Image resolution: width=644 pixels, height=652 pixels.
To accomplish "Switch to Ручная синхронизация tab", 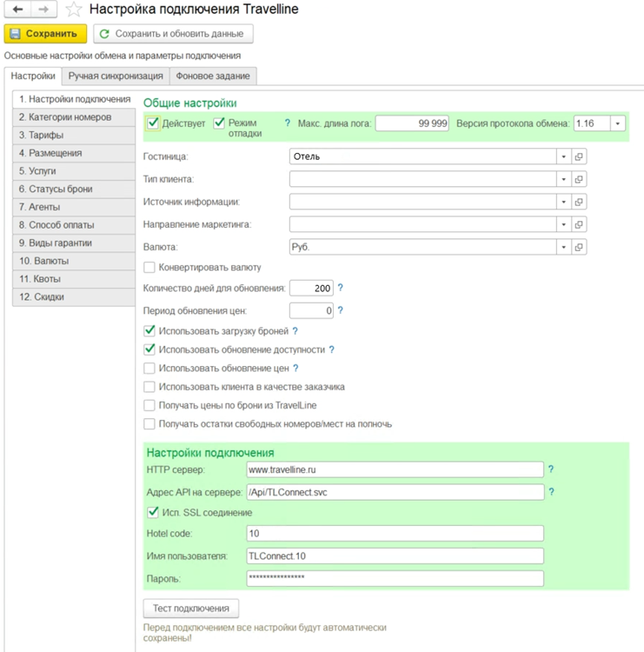I will (116, 77).
